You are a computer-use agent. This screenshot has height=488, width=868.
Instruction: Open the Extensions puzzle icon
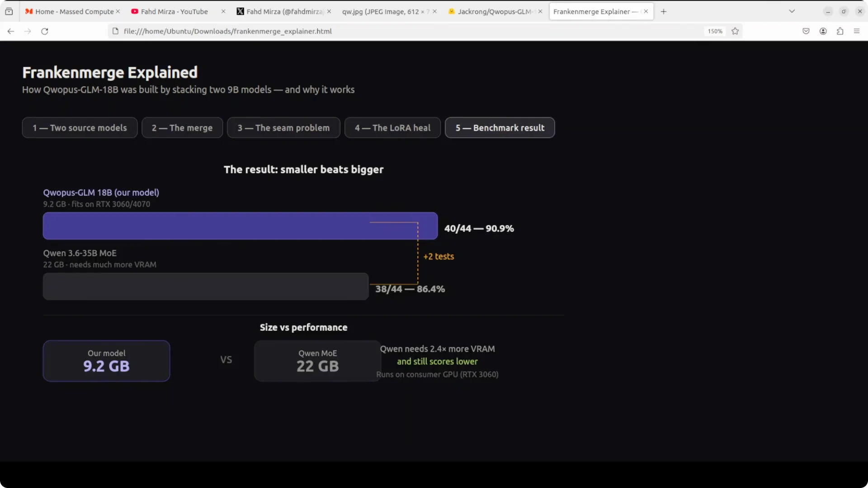pyautogui.click(x=840, y=31)
